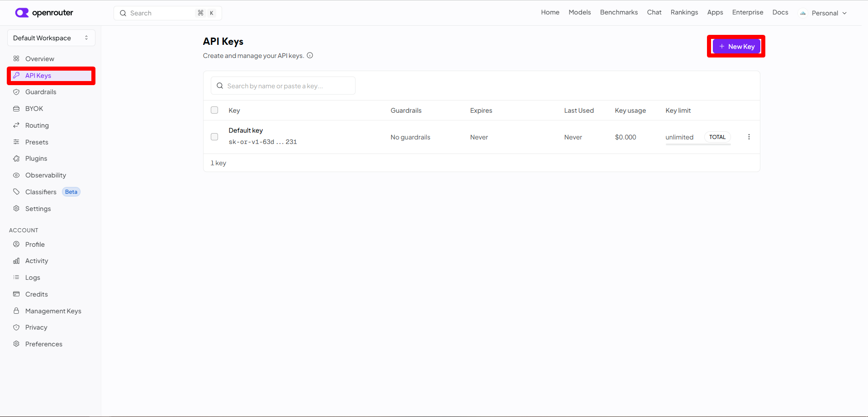Open Docs in top navigation
The height and width of the screenshot is (417, 868).
[x=780, y=12]
